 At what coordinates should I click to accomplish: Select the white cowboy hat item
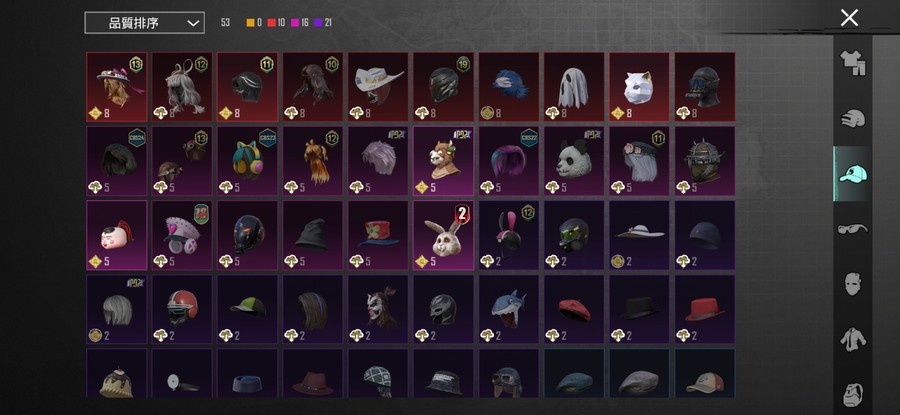point(378,87)
